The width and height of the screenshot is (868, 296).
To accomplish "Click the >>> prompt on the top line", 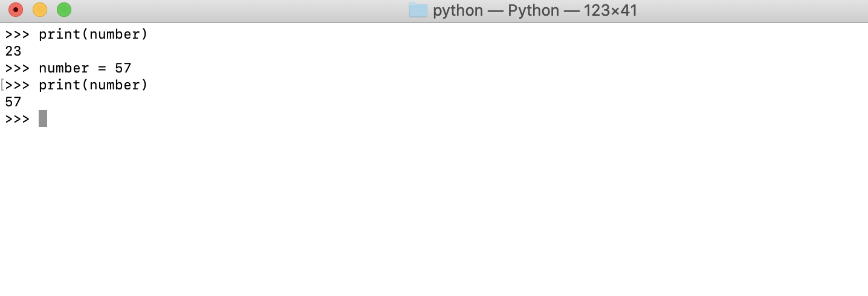I will point(17,34).
